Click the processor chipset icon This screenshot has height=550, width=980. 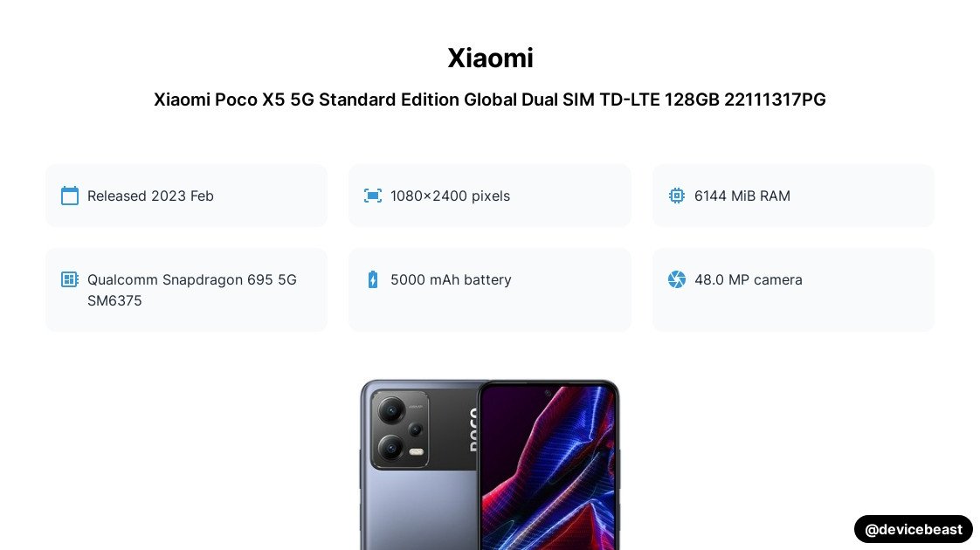tap(70, 279)
